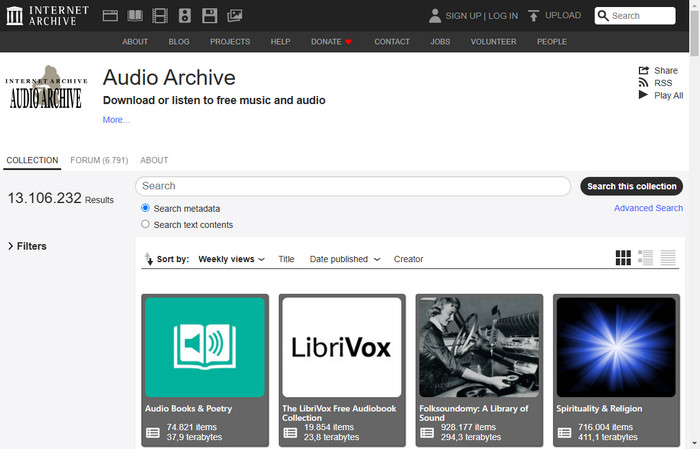Click list icon on Audio Books & Poetry card

tap(153, 432)
